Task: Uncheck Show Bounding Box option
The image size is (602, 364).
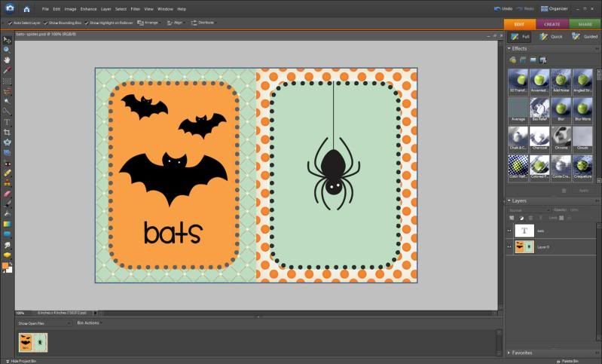Action: (x=45, y=23)
